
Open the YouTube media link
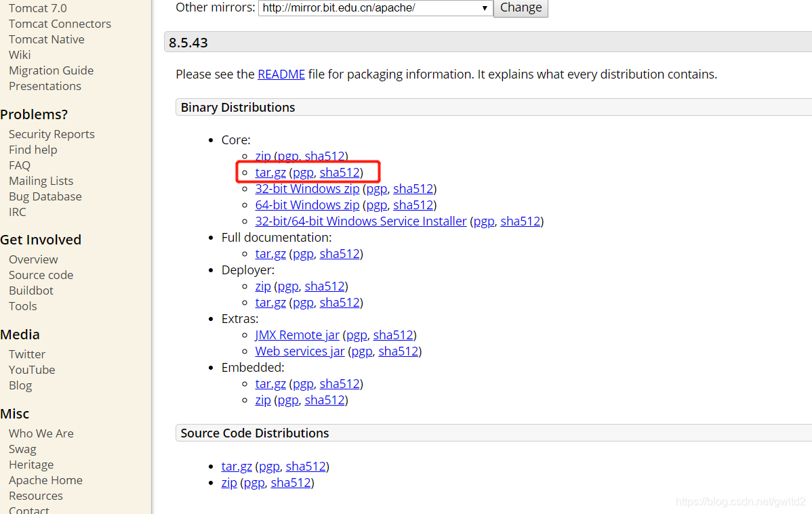point(32,370)
